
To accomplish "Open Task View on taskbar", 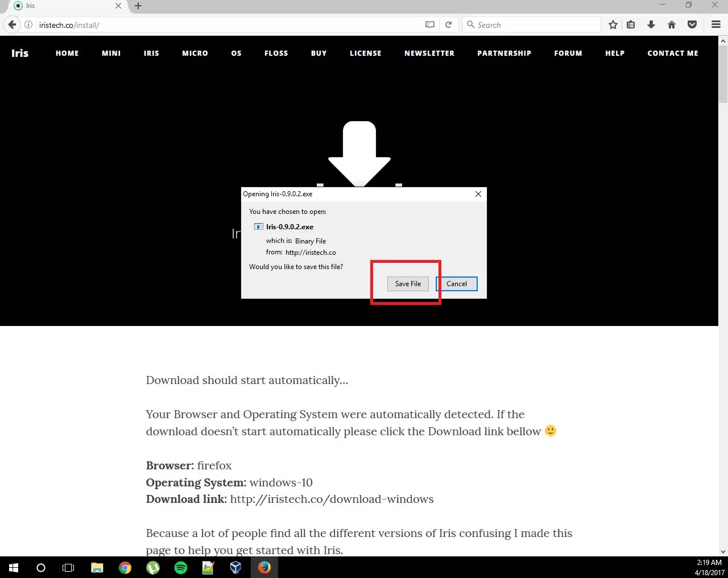I will click(x=68, y=567).
